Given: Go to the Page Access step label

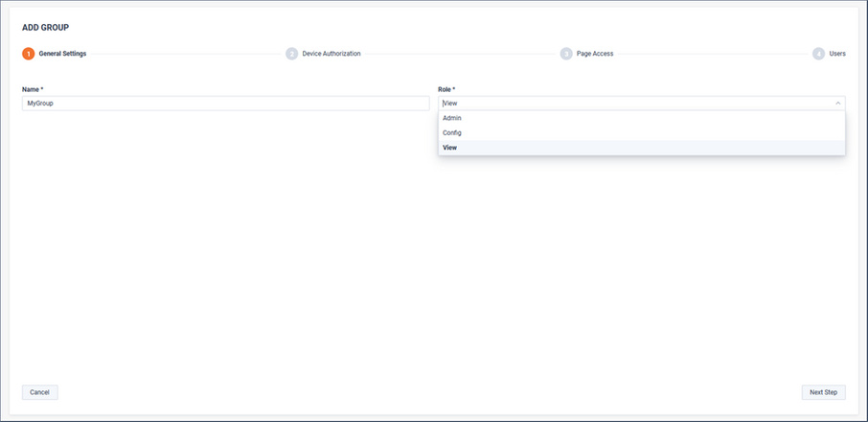Looking at the screenshot, I should coord(595,54).
